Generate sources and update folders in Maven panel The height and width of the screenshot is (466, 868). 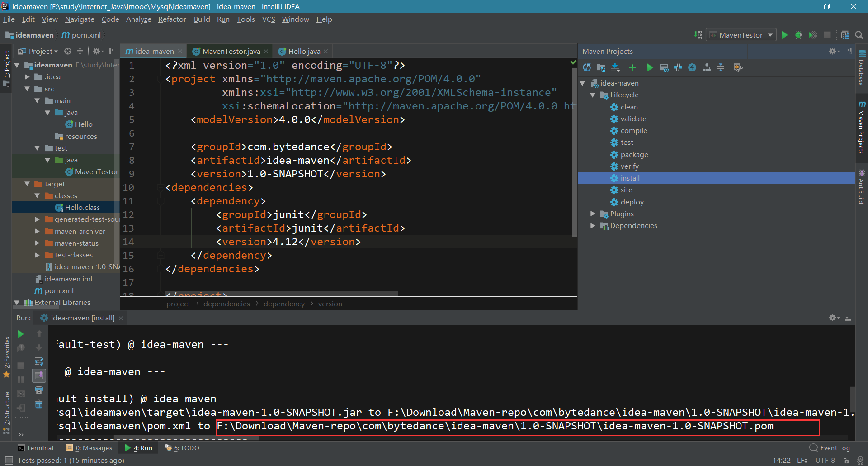(x=601, y=67)
